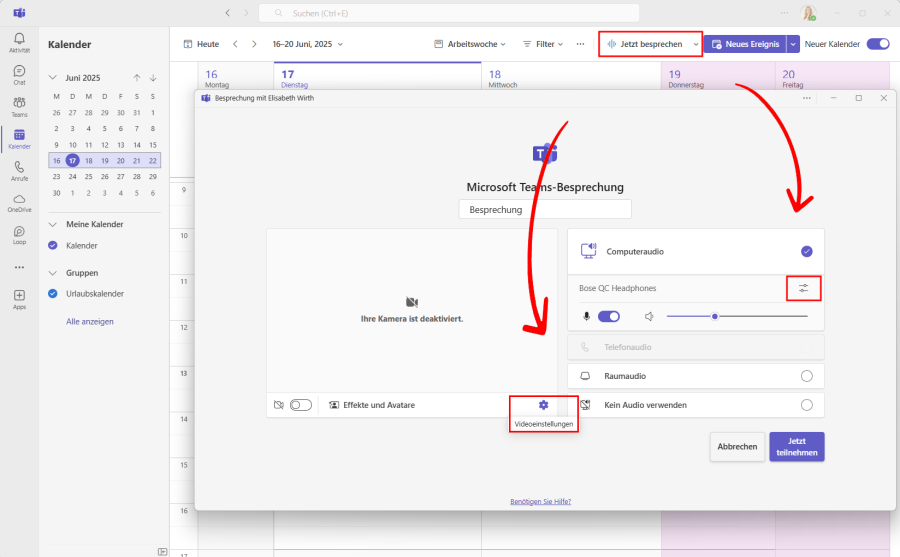Select day 24 in mini calendar
Viewport: 900px width, 557px height.
(72, 177)
